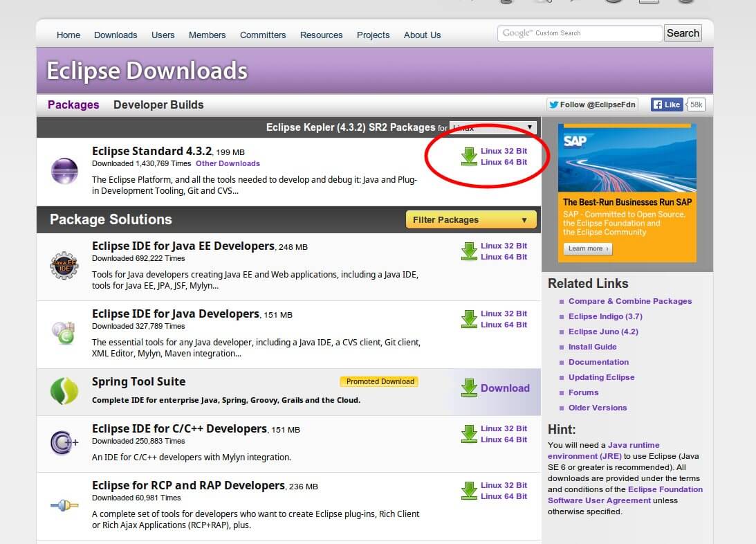Open the Committers menu item
This screenshot has height=544, width=756.
click(263, 35)
